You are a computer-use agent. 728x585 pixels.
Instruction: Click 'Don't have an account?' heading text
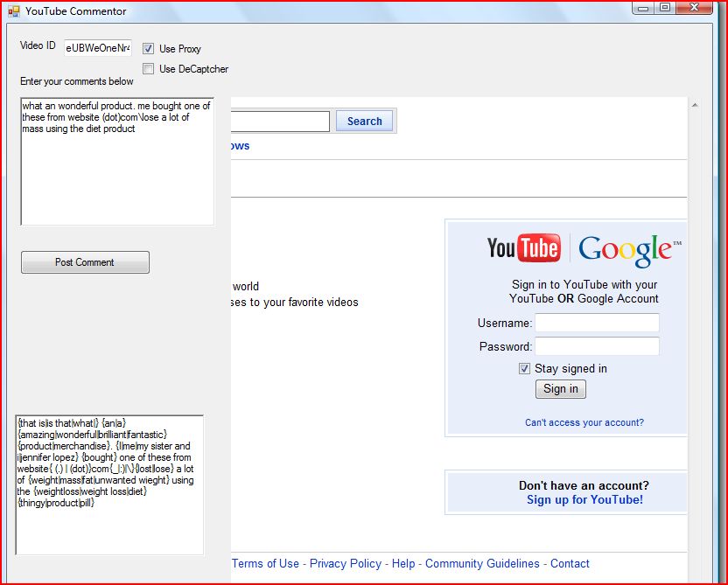[x=584, y=485]
